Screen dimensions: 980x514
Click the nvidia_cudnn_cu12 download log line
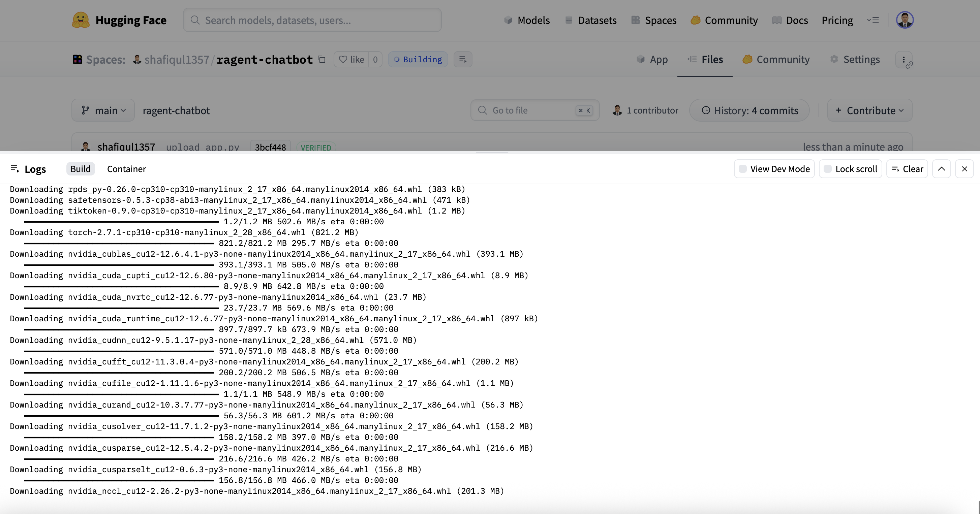[213, 340]
